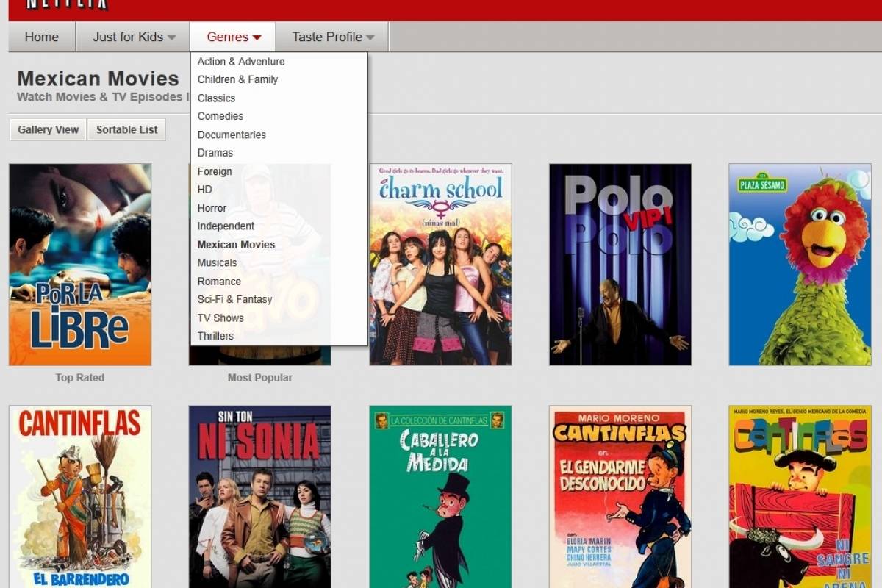This screenshot has height=588, width=882.
Task: Select Documentaries from the genre list
Action: click(x=232, y=135)
